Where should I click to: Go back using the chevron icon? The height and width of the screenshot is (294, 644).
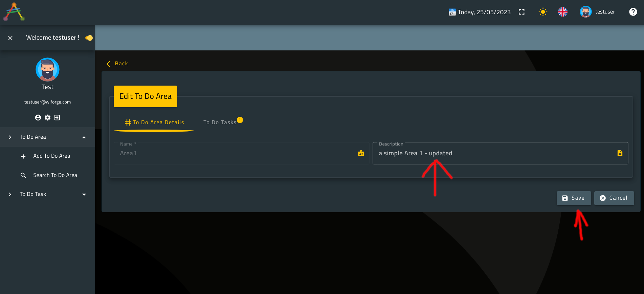coord(108,64)
